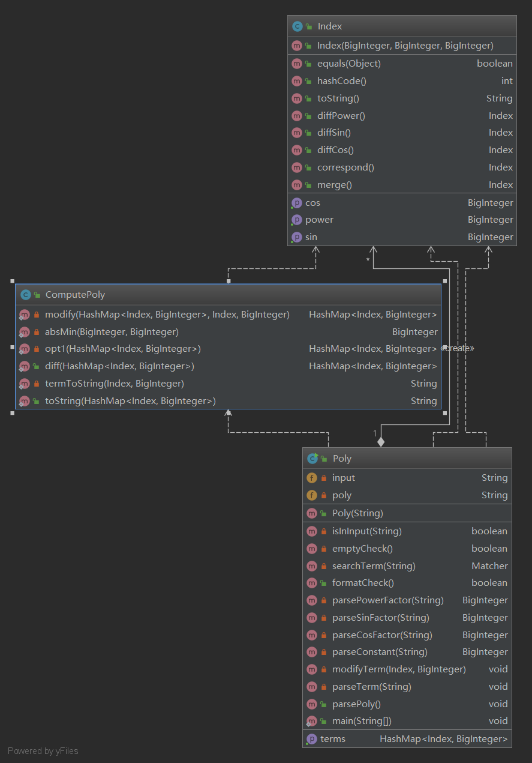The width and height of the screenshot is (532, 763).
Task: Click the class icon beside Poly header
Action: point(312,459)
